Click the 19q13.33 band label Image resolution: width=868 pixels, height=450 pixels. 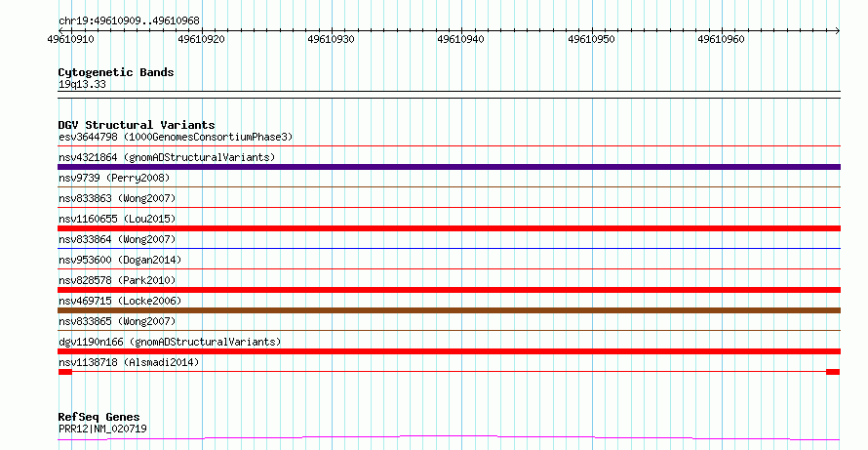point(82,84)
